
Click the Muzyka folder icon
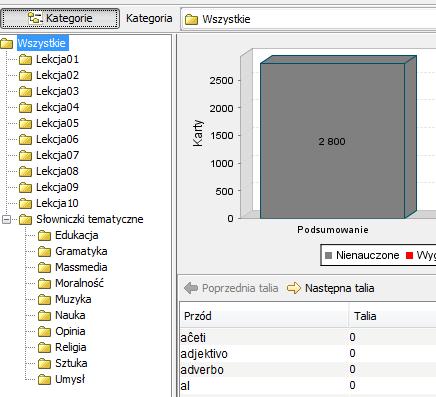tap(44, 300)
